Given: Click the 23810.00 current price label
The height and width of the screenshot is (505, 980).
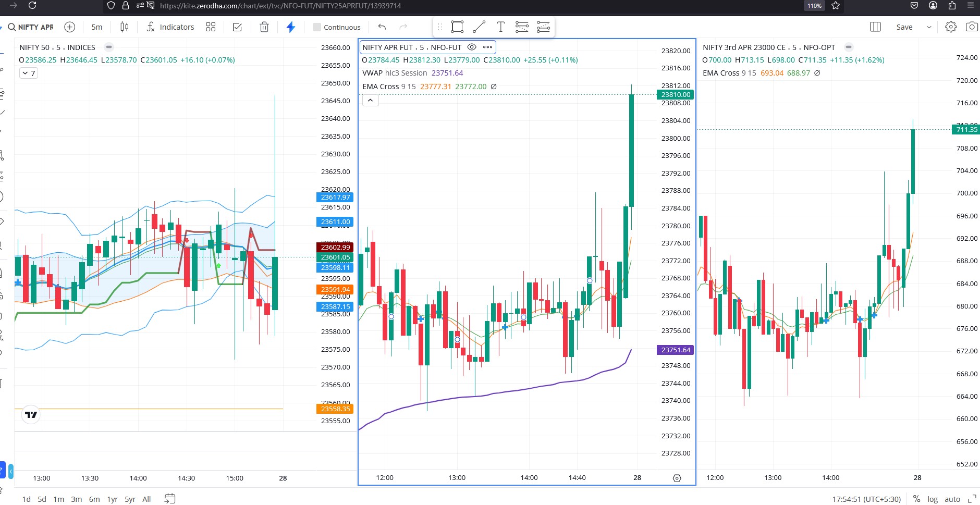Looking at the screenshot, I should click(675, 95).
